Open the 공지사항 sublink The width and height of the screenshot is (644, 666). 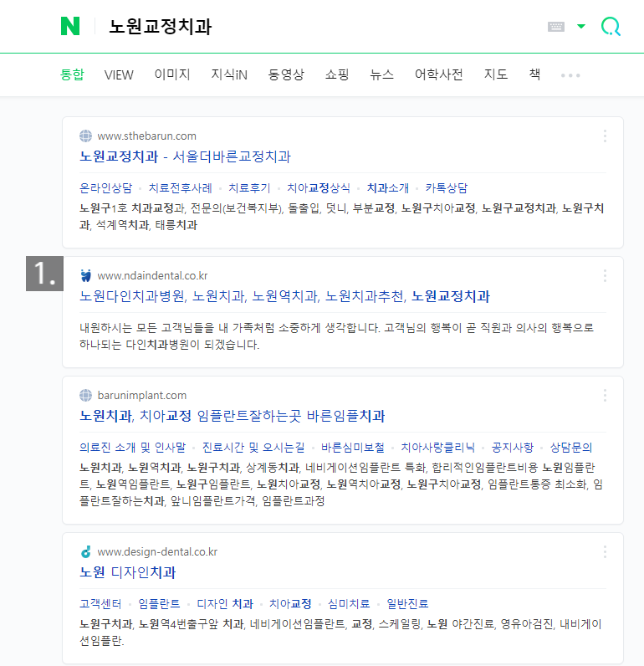click(x=513, y=448)
